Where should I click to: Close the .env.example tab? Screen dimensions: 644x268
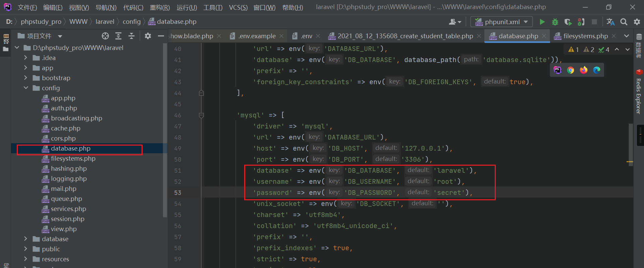point(281,36)
